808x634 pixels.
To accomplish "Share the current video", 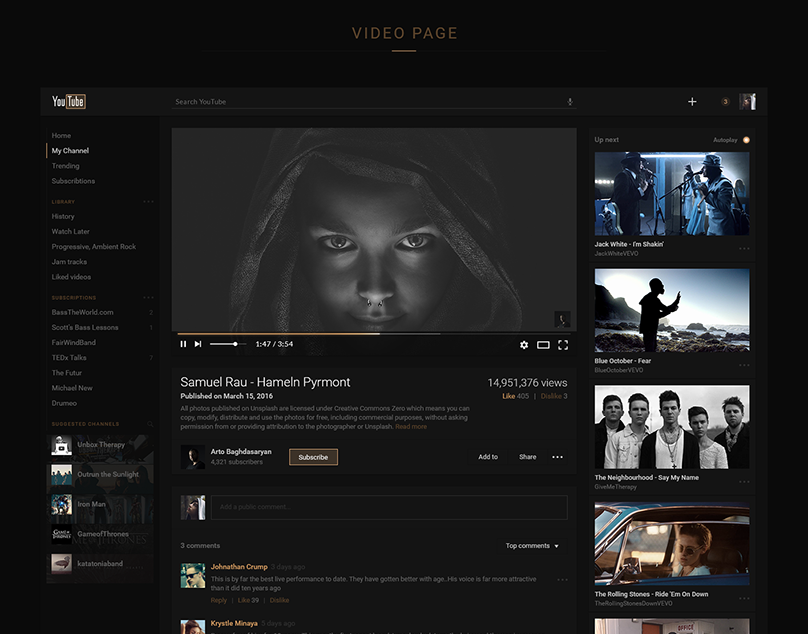I will pyautogui.click(x=527, y=456).
